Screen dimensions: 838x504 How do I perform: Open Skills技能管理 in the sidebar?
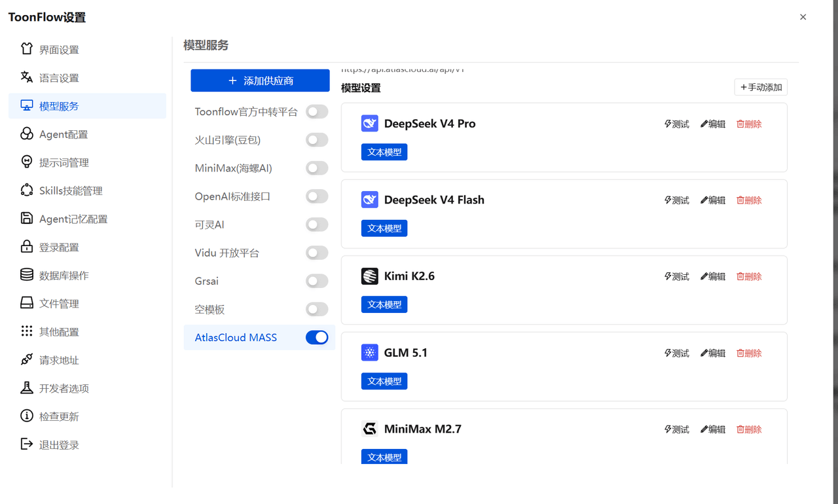pos(87,190)
